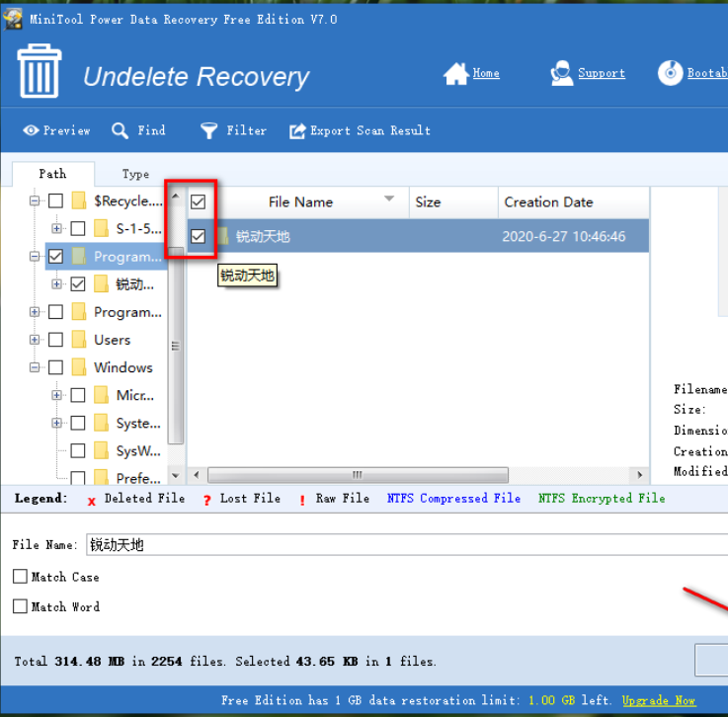
Task: Expand the Micr... tree node
Action: 56,395
